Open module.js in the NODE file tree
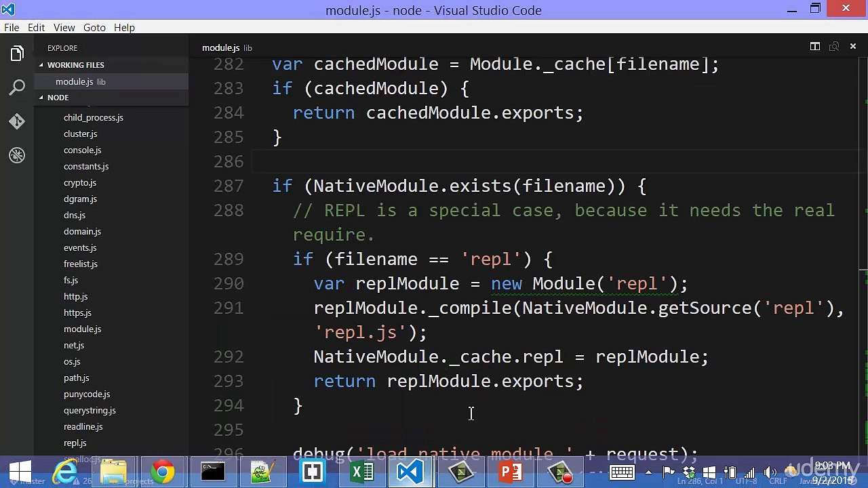 click(x=82, y=329)
